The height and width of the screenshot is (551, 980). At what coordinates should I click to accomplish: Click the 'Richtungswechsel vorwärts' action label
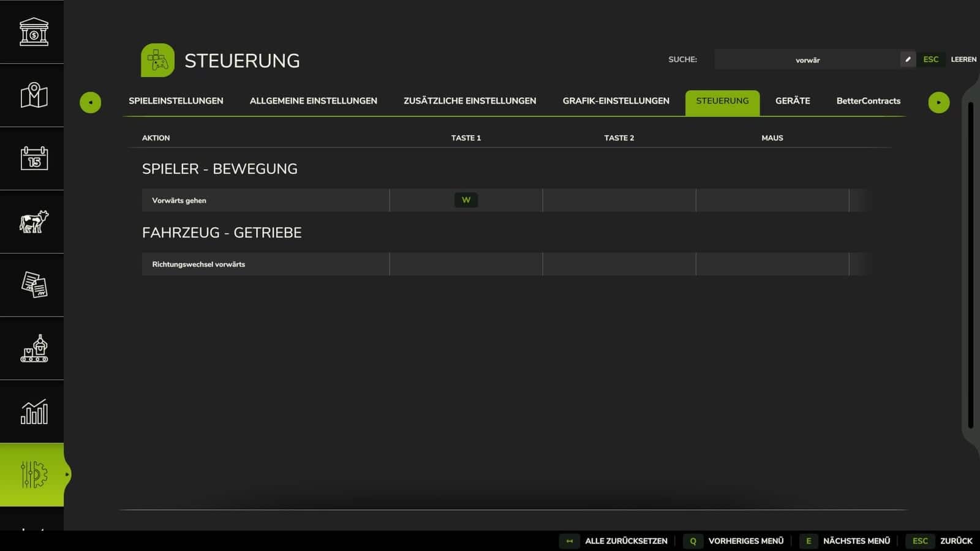(x=198, y=264)
